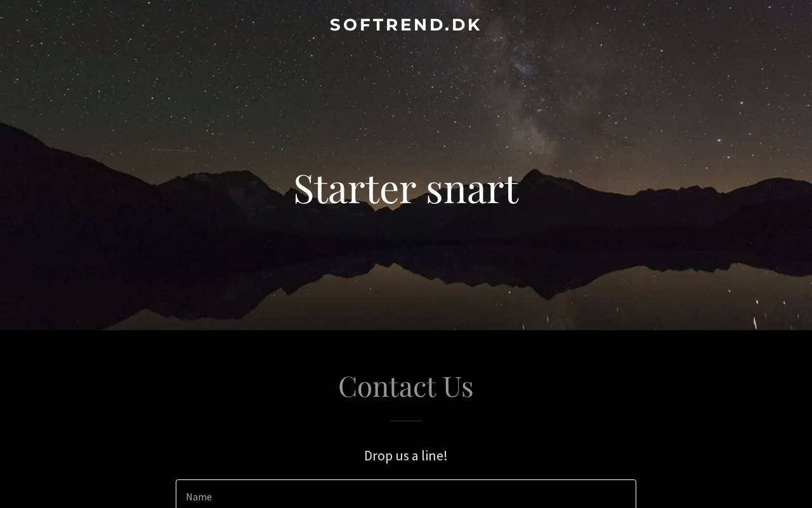Select the 'Contact Us' section heading

pyautogui.click(x=406, y=386)
